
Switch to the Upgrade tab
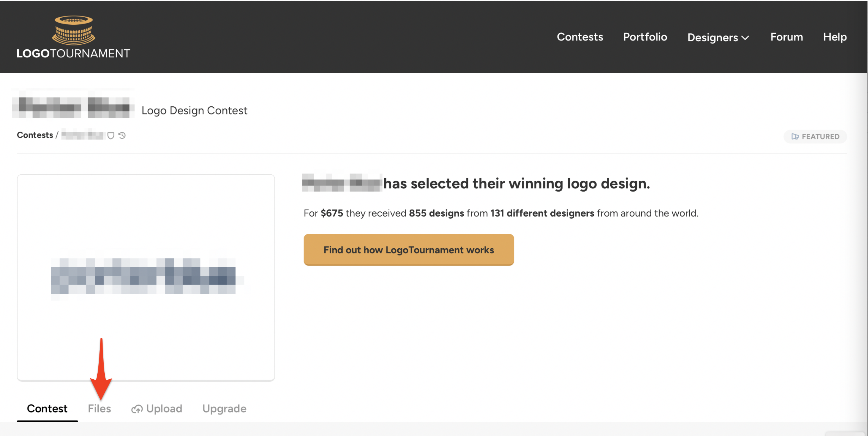click(224, 409)
